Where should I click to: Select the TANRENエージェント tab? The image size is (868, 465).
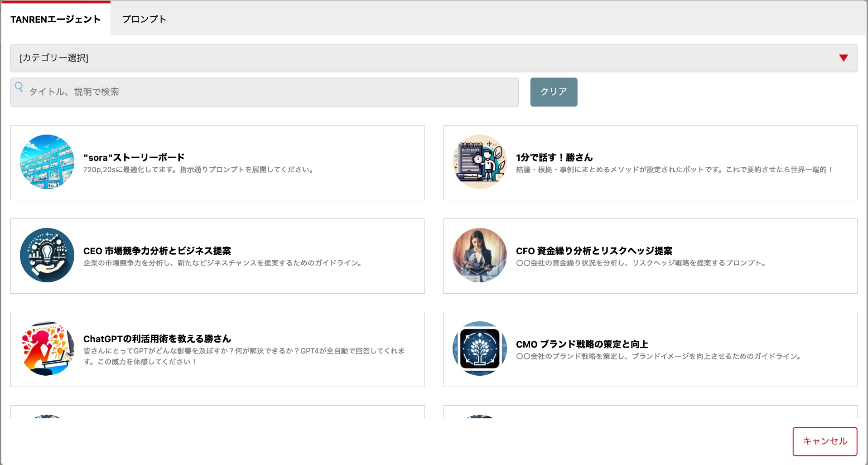56,19
